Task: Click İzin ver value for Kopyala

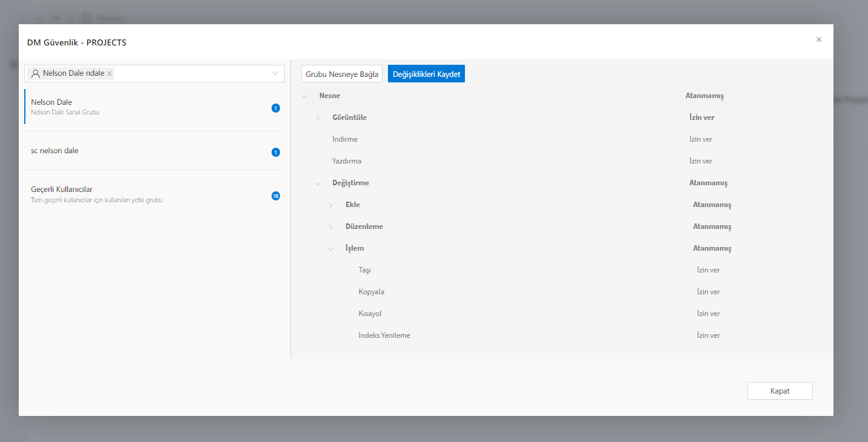Action: point(709,292)
